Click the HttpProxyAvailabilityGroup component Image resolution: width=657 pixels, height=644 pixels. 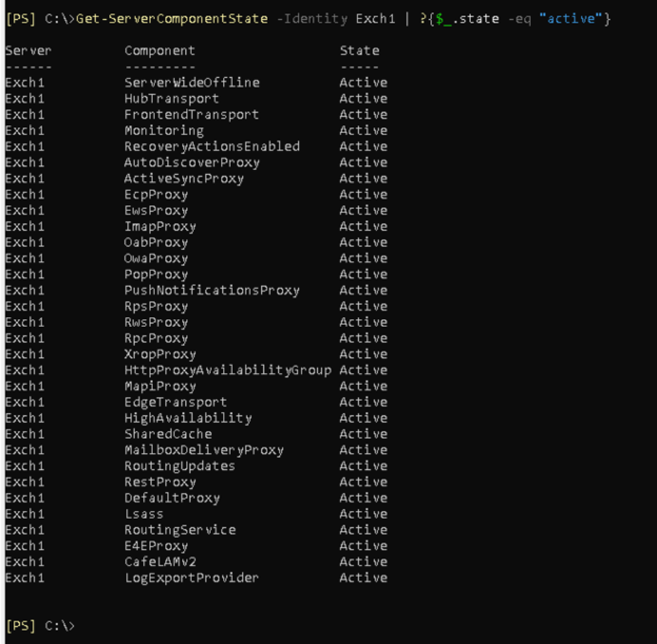(228, 370)
